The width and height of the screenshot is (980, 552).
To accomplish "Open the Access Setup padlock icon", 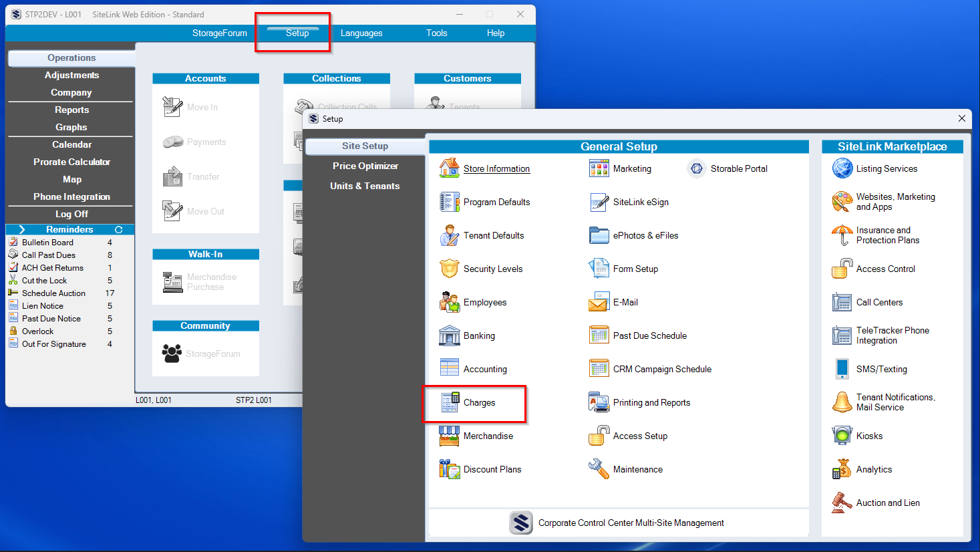I will click(x=599, y=436).
